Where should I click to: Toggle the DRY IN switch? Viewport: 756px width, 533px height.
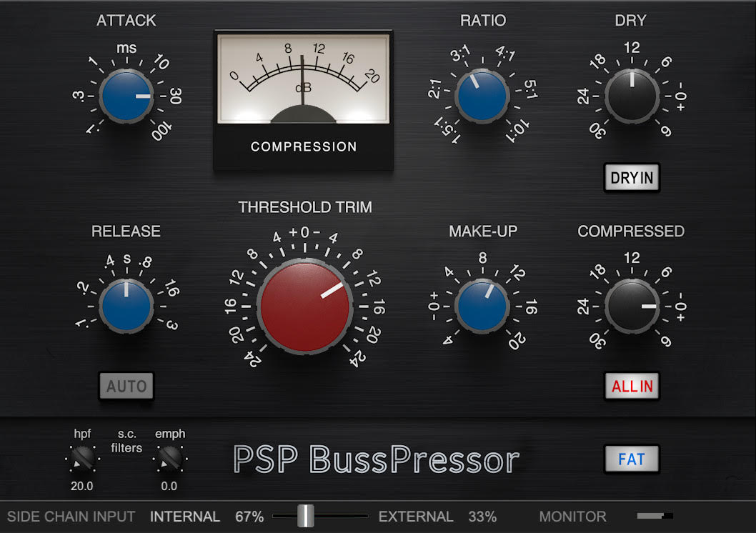tap(632, 177)
